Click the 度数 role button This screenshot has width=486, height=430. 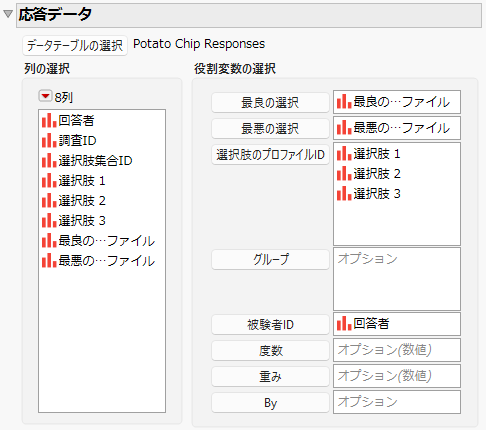[270, 351]
